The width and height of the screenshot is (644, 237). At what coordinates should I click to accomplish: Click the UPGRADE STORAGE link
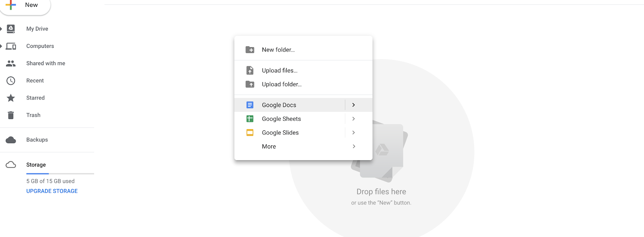click(x=52, y=191)
